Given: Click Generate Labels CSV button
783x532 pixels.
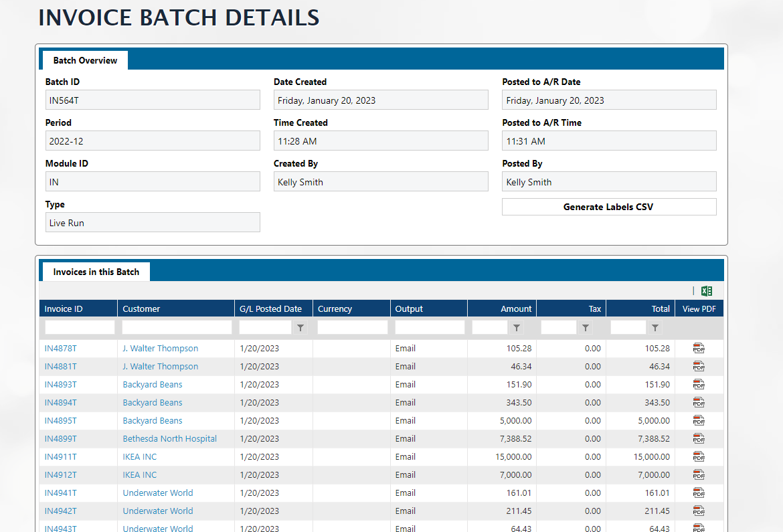Looking at the screenshot, I should pyautogui.click(x=608, y=207).
